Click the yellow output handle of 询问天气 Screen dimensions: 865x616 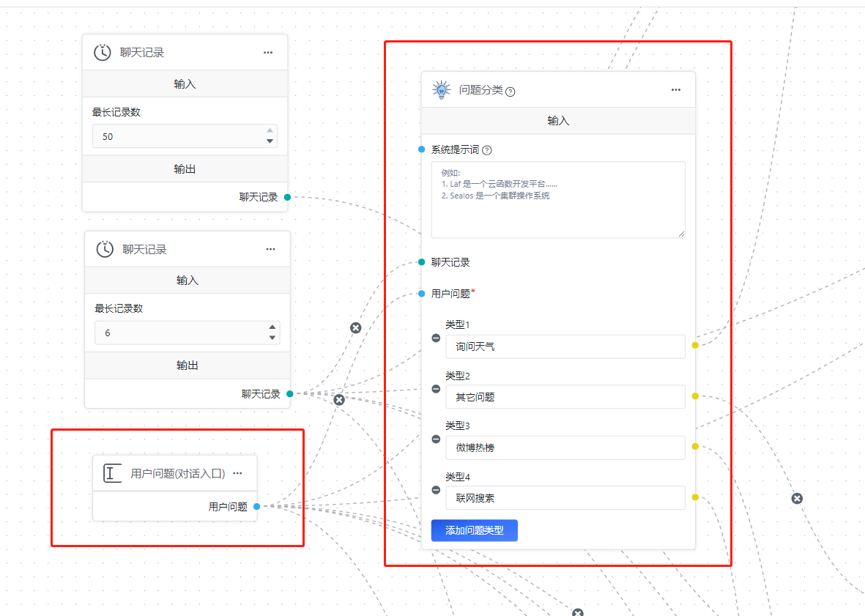695,345
